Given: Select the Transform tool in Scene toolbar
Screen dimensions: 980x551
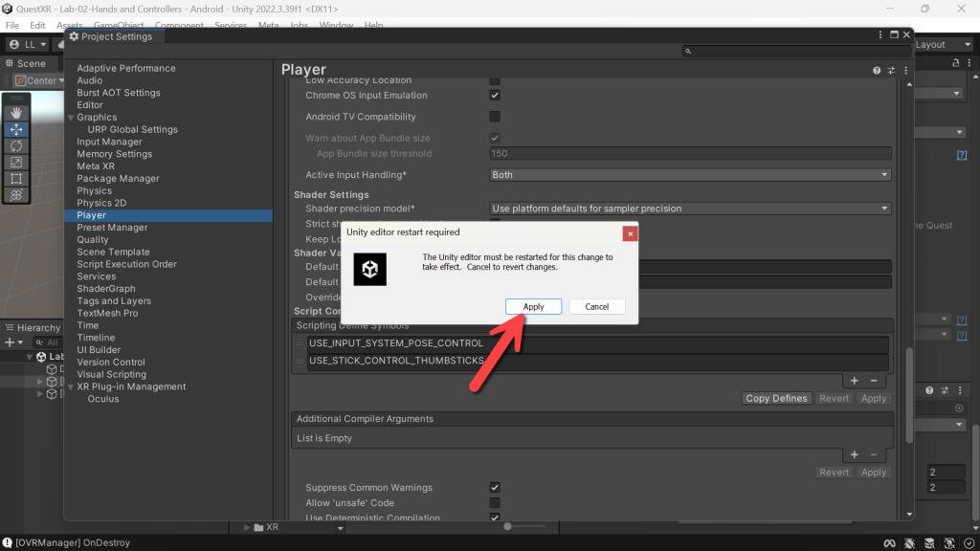Looking at the screenshot, I should (x=16, y=195).
